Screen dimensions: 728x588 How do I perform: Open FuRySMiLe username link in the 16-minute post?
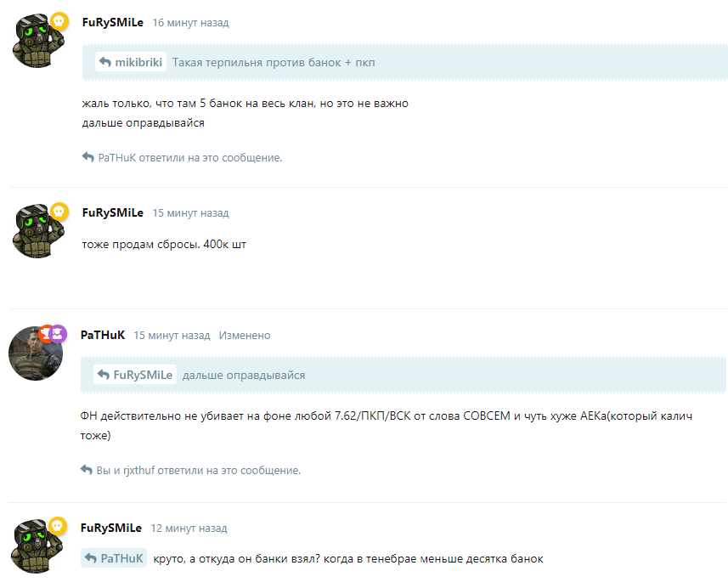[x=113, y=22]
